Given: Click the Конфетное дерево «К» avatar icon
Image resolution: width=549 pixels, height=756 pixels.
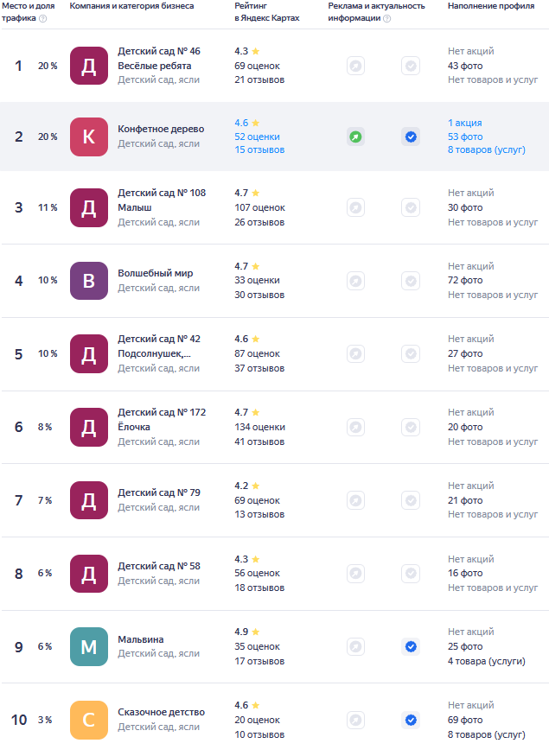Looking at the screenshot, I should (x=89, y=137).
